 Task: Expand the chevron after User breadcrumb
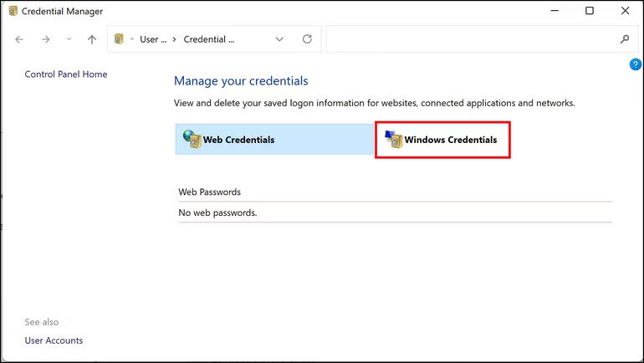[x=172, y=39]
